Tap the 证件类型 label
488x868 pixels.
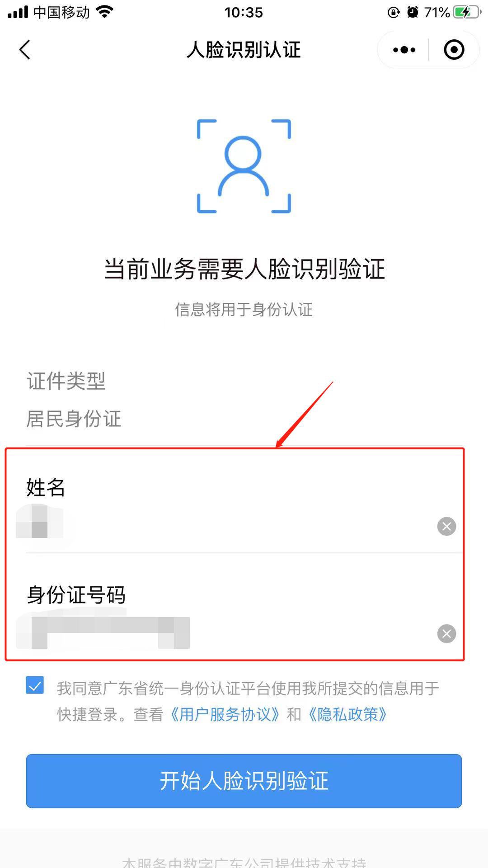tap(66, 381)
